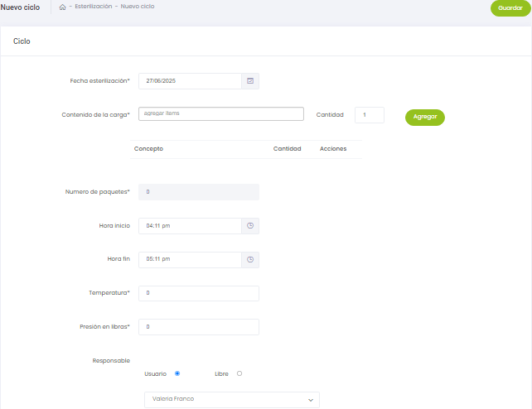Click the home icon in breadcrumb
532x409 pixels.
[x=63, y=7]
